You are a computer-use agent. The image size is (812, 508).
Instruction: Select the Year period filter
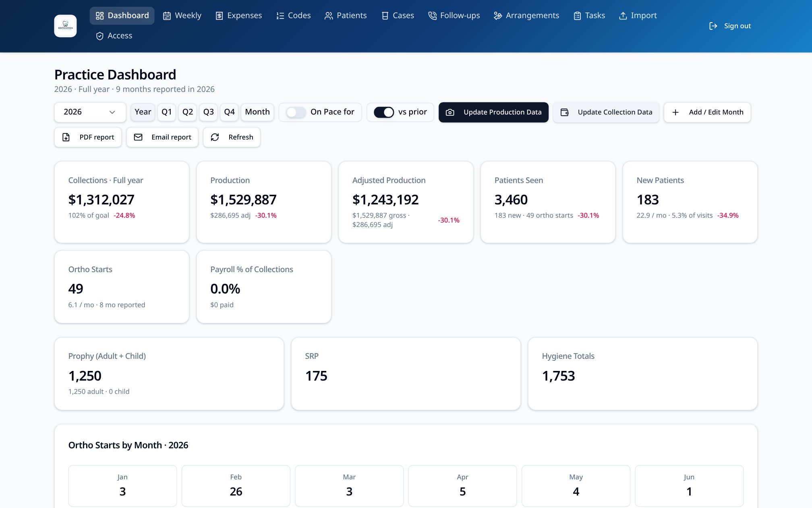pyautogui.click(x=143, y=112)
